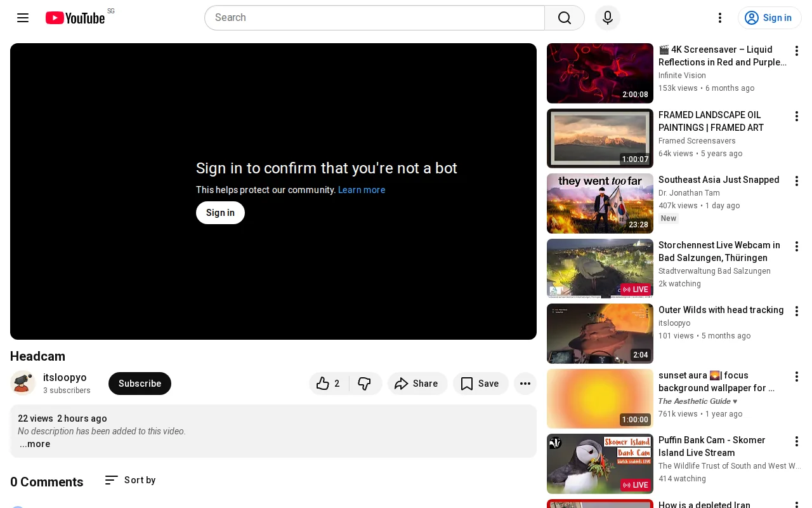Click the 'Headcam' video title
This screenshot has width=812, height=508.
(x=37, y=356)
